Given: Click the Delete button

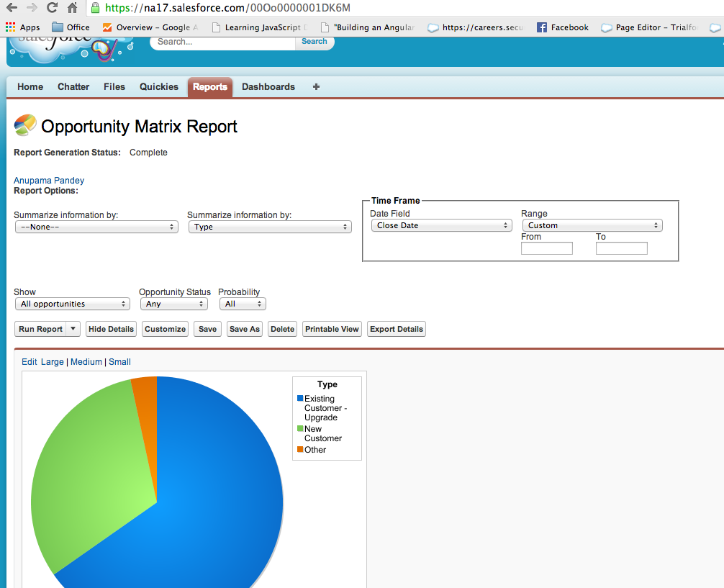Looking at the screenshot, I should tap(282, 329).
